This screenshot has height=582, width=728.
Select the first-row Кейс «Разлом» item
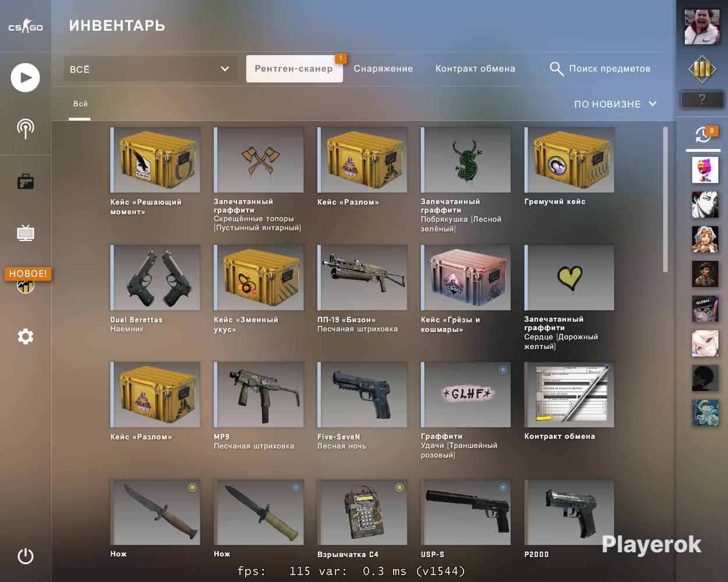[x=362, y=160]
